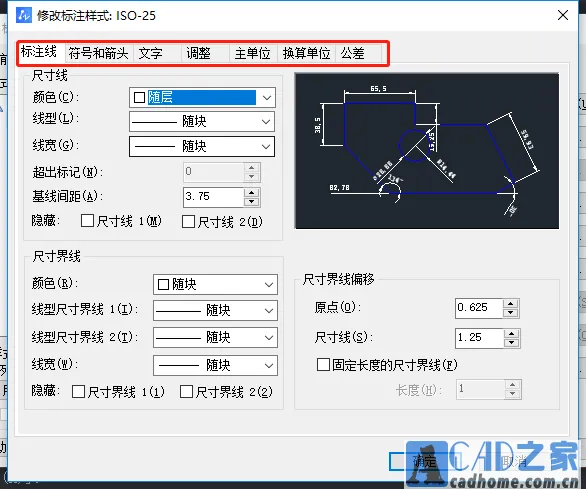Check the 尺寸线 2(D) hide option
586x489 pixels.
[188, 221]
